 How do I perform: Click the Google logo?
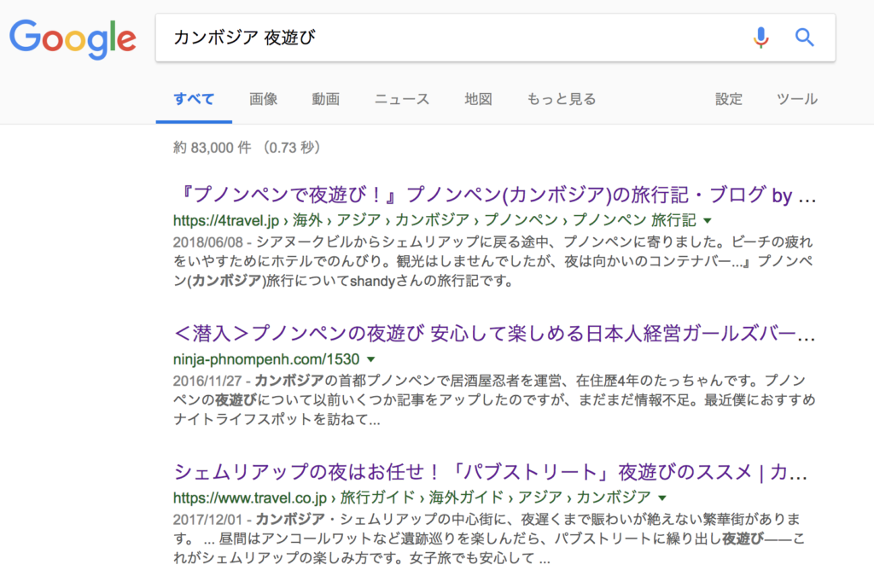(x=73, y=39)
